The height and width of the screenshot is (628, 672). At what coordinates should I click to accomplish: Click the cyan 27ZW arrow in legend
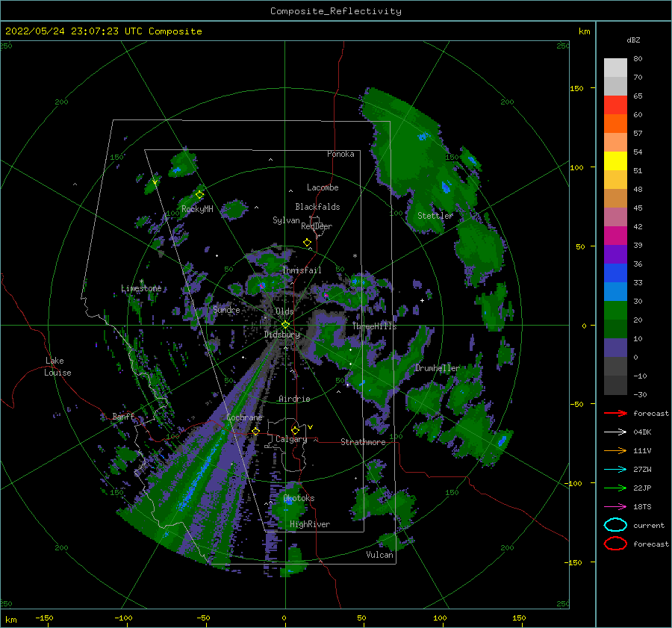615,470
